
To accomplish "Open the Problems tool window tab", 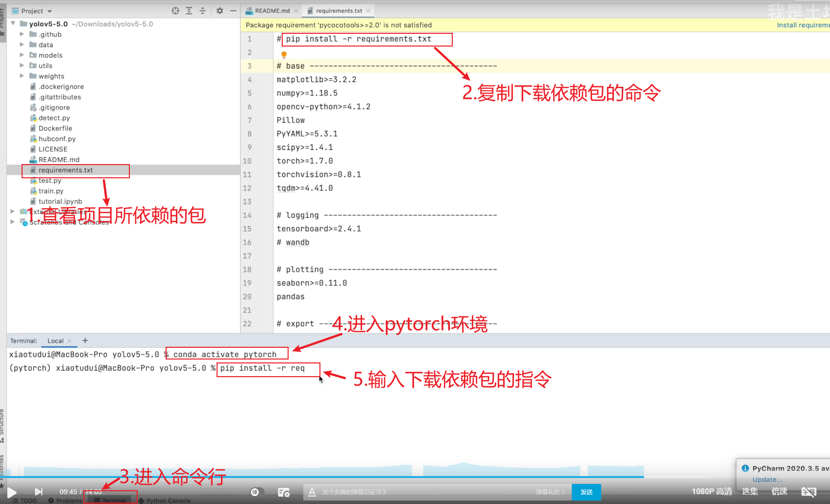I will click(66, 501).
